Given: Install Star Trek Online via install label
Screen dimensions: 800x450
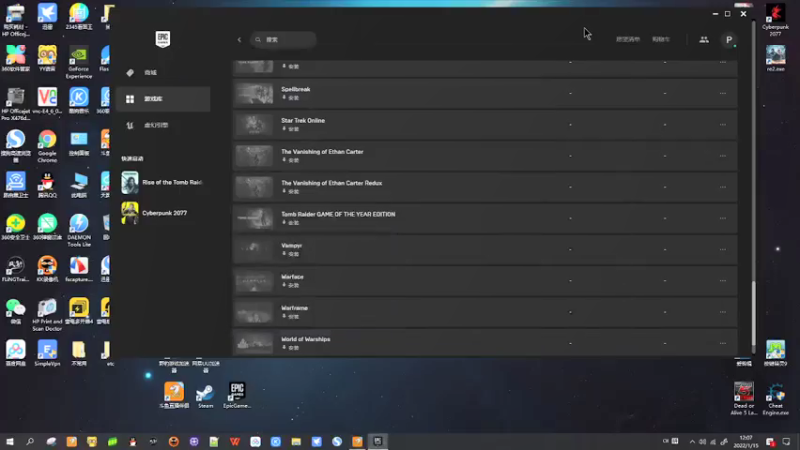Looking at the screenshot, I should pos(291,129).
